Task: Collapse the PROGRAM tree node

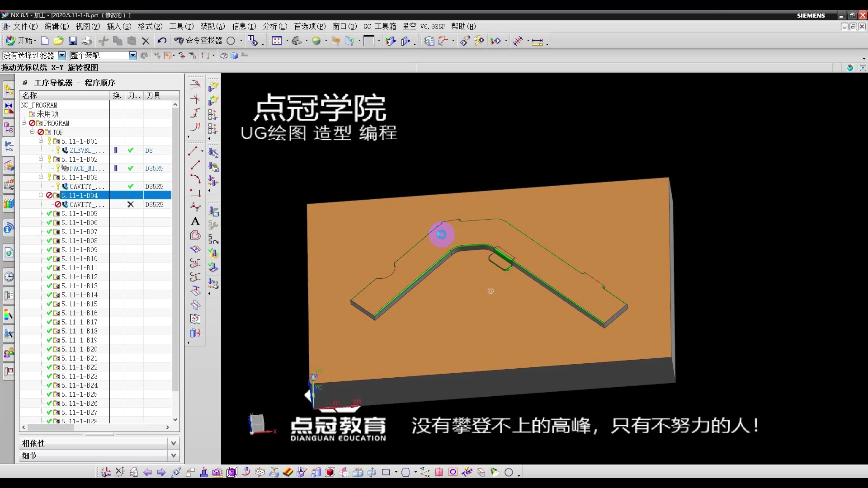Action: point(24,123)
